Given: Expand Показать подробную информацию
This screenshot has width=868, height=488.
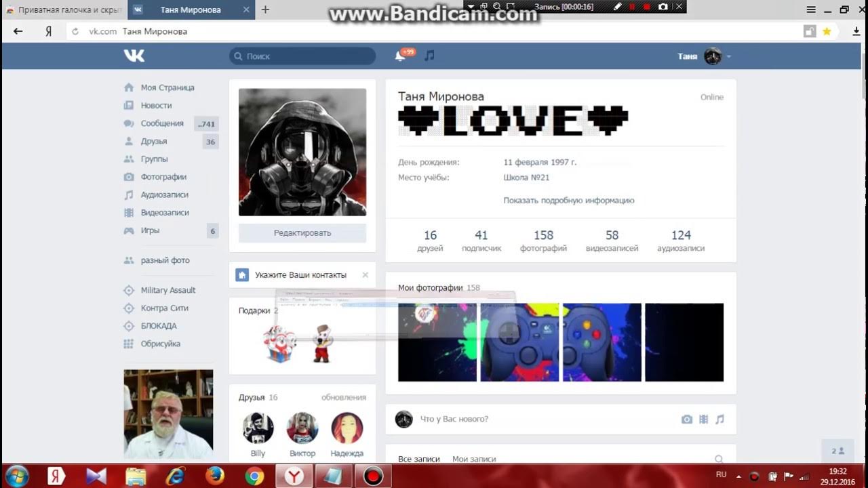Looking at the screenshot, I should pos(568,201).
